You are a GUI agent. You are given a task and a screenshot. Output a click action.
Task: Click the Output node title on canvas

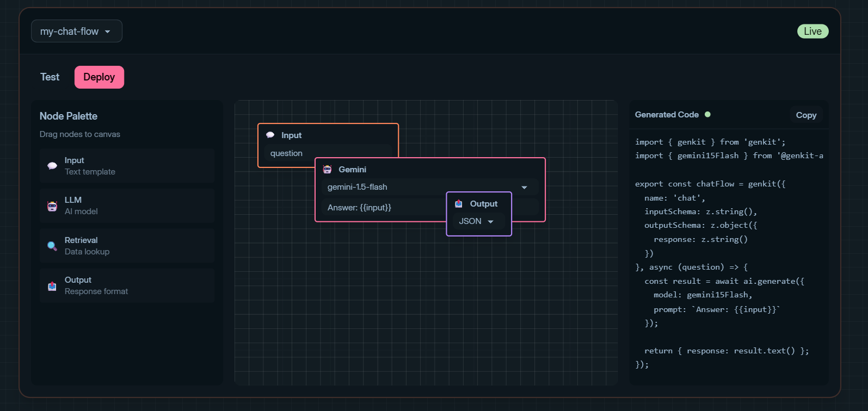[483, 204]
